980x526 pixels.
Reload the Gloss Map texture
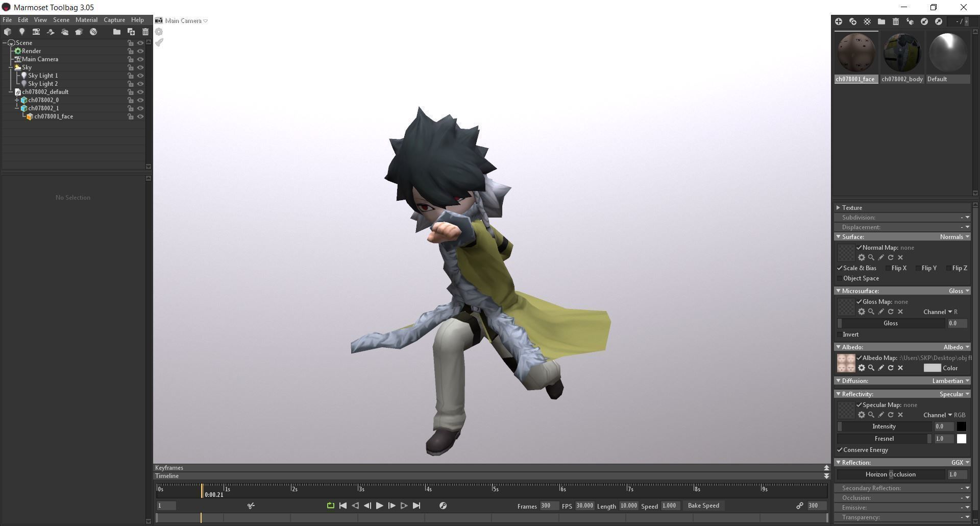pos(891,312)
